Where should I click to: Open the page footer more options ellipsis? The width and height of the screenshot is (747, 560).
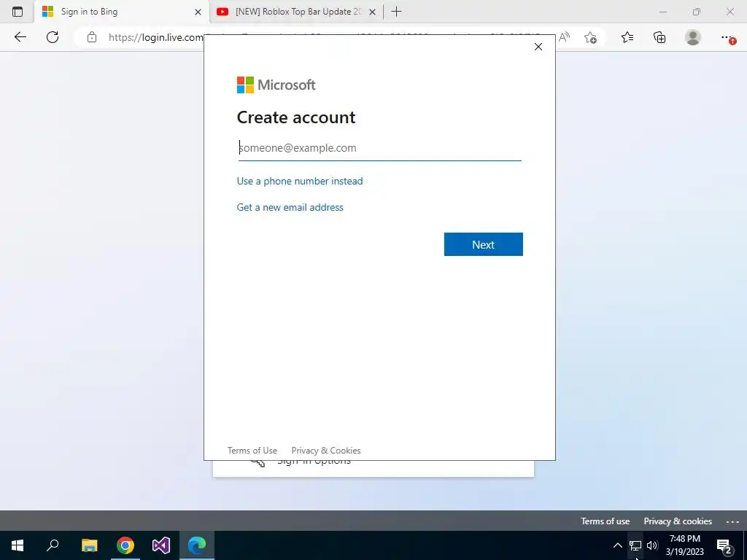click(732, 522)
